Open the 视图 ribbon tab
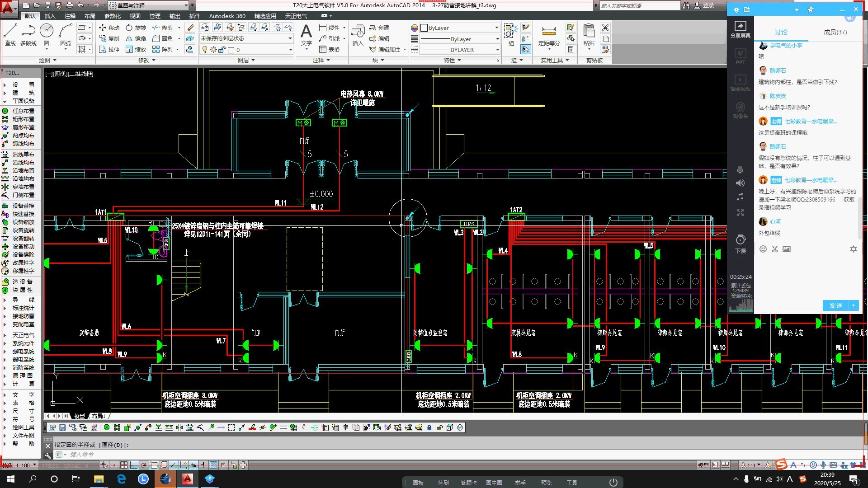868x488 pixels. (135, 16)
